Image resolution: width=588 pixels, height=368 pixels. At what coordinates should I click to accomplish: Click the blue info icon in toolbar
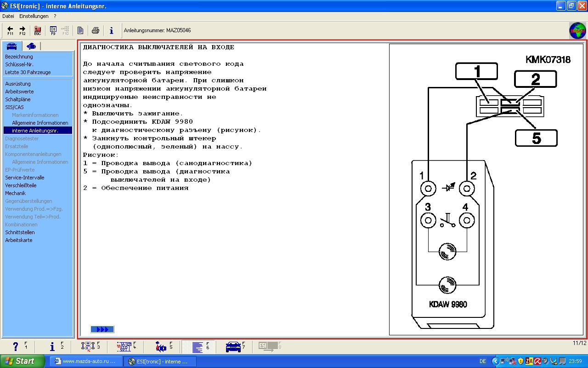coord(111,30)
